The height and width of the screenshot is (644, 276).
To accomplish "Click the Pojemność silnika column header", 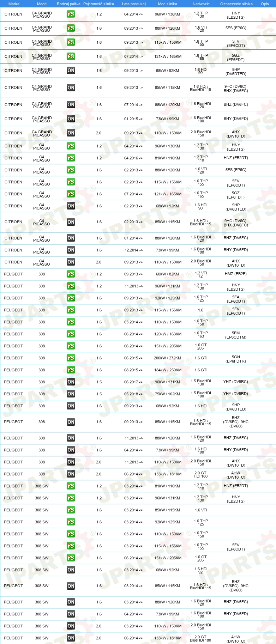I will [x=98, y=4].
